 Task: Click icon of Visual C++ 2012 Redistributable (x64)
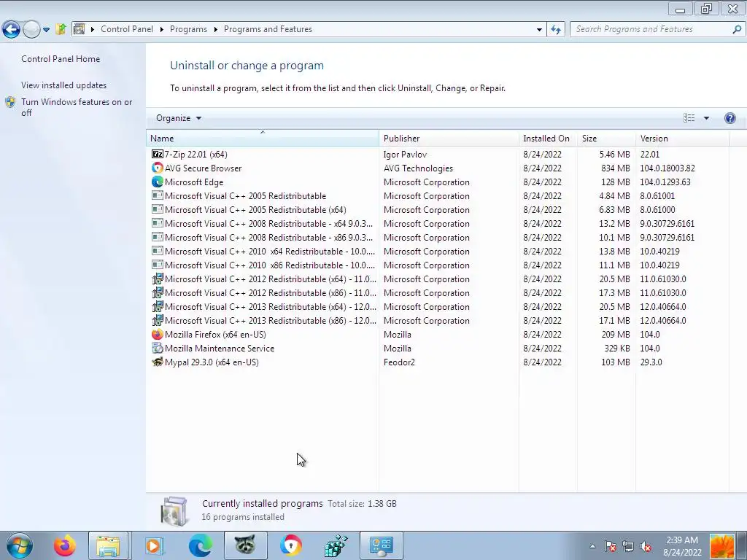click(158, 279)
